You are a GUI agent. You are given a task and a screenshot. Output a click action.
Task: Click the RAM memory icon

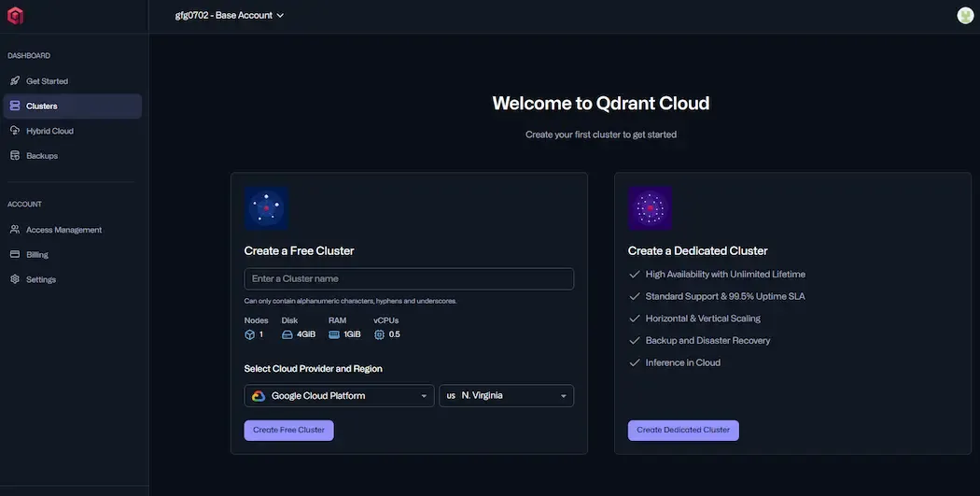coord(334,334)
